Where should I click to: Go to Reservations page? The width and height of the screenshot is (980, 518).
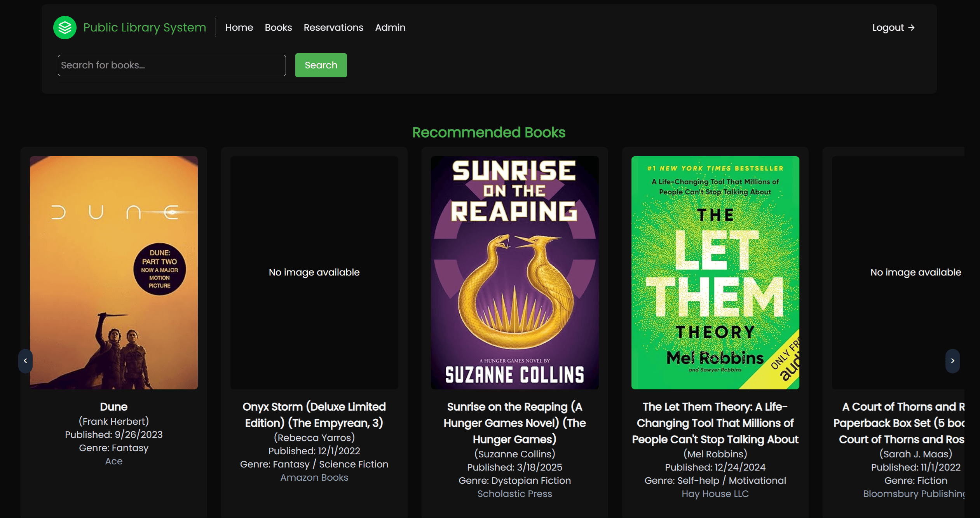(333, 28)
